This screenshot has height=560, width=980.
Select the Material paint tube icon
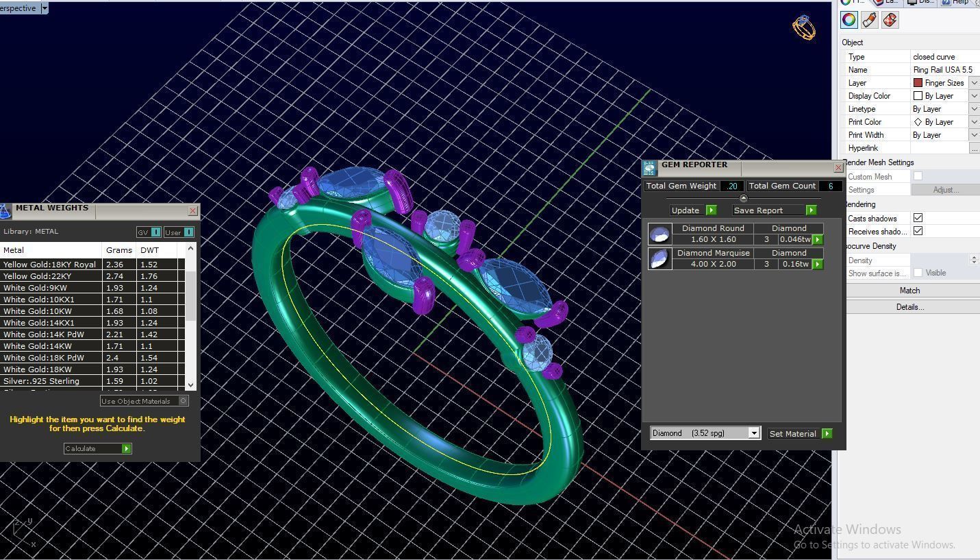[870, 20]
